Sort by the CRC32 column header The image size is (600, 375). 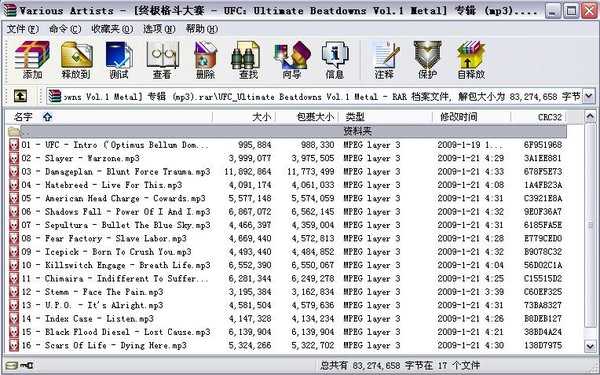click(538, 117)
